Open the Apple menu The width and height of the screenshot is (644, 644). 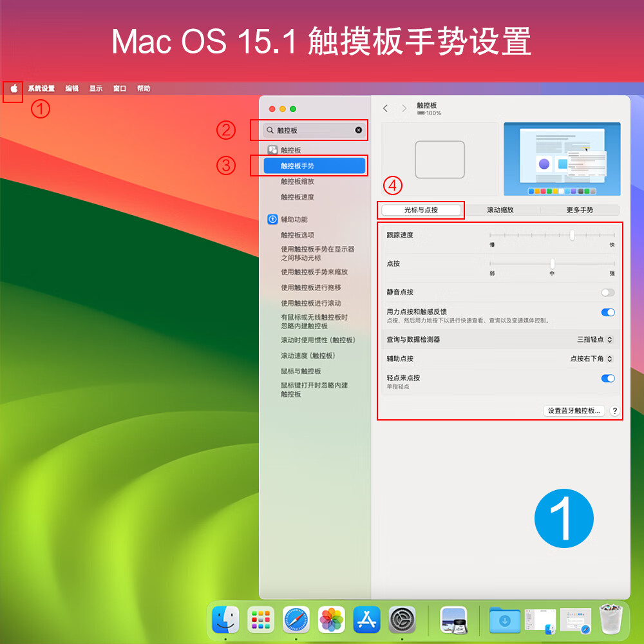click(x=14, y=88)
